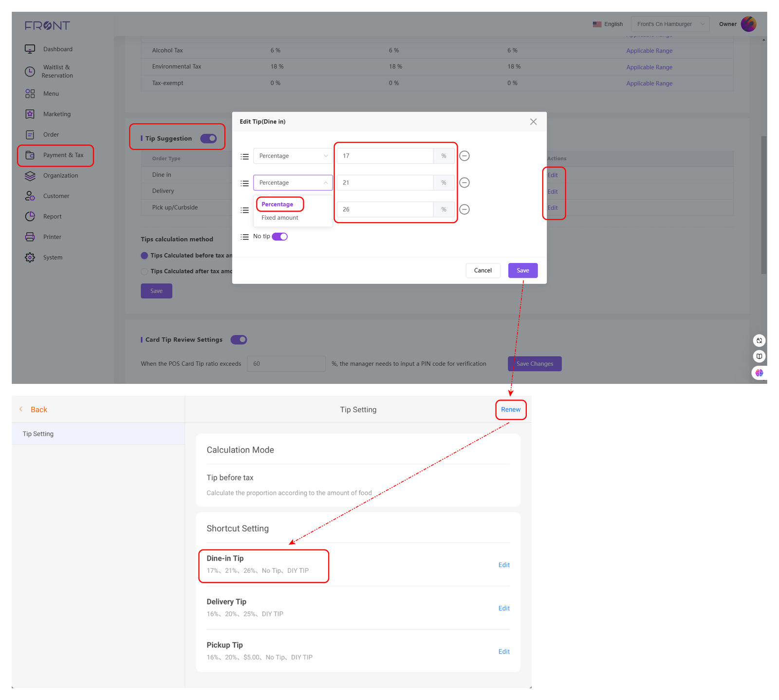Open the Printer icon in sidebar

click(30, 237)
